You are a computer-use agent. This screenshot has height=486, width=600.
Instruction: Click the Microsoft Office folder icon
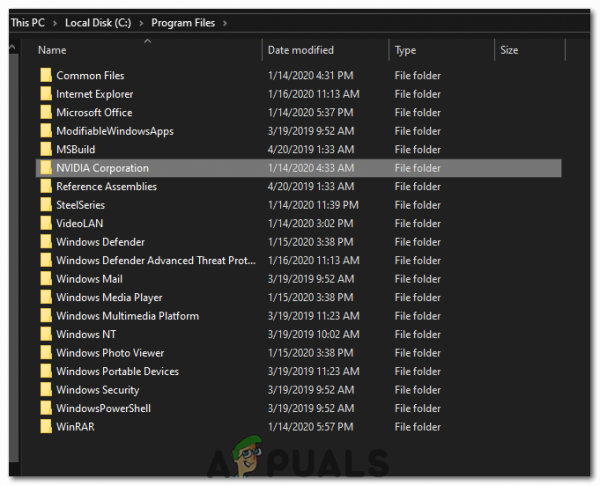point(46,112)
